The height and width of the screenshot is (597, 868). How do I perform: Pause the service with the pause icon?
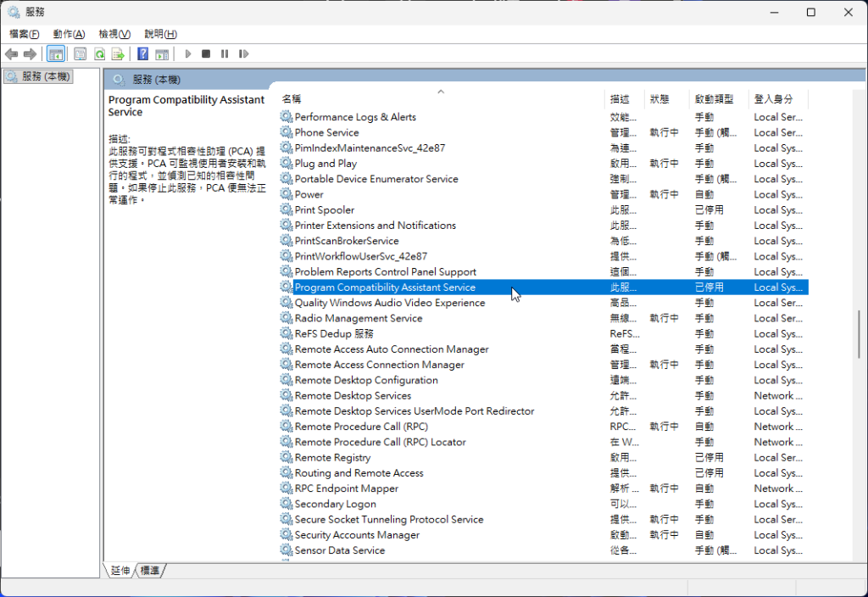[x=225, y=54]
